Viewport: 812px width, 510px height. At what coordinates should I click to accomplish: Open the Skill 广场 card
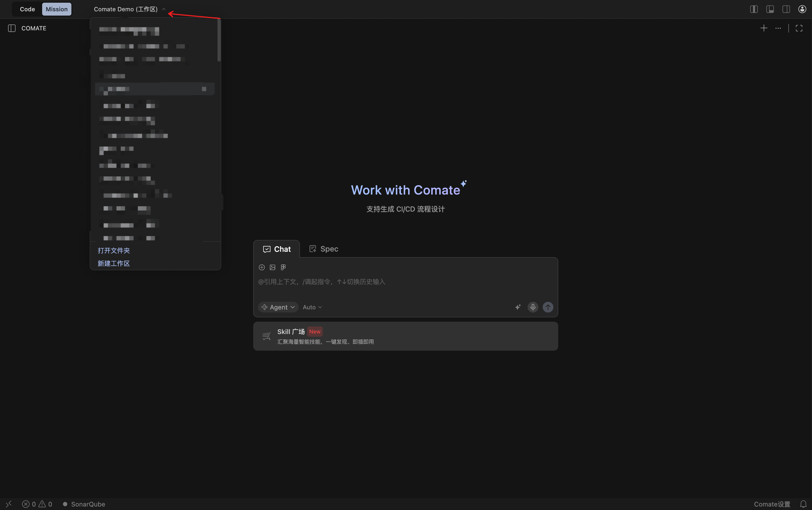click(x=405, y=336)
